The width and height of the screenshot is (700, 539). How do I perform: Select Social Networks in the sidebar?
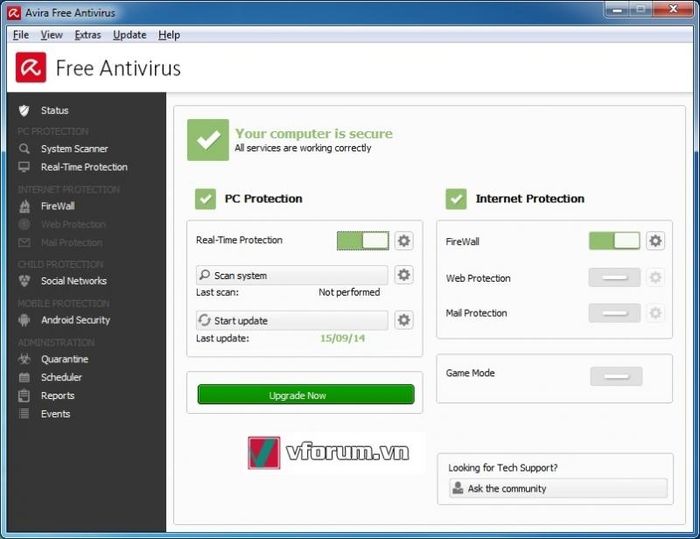(x=74, y=281)
